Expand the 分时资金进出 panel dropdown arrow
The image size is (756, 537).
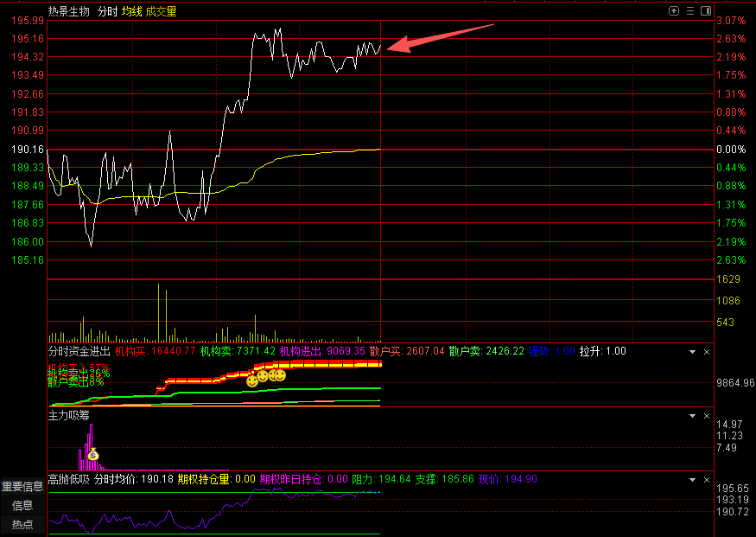tap(691, 352)
